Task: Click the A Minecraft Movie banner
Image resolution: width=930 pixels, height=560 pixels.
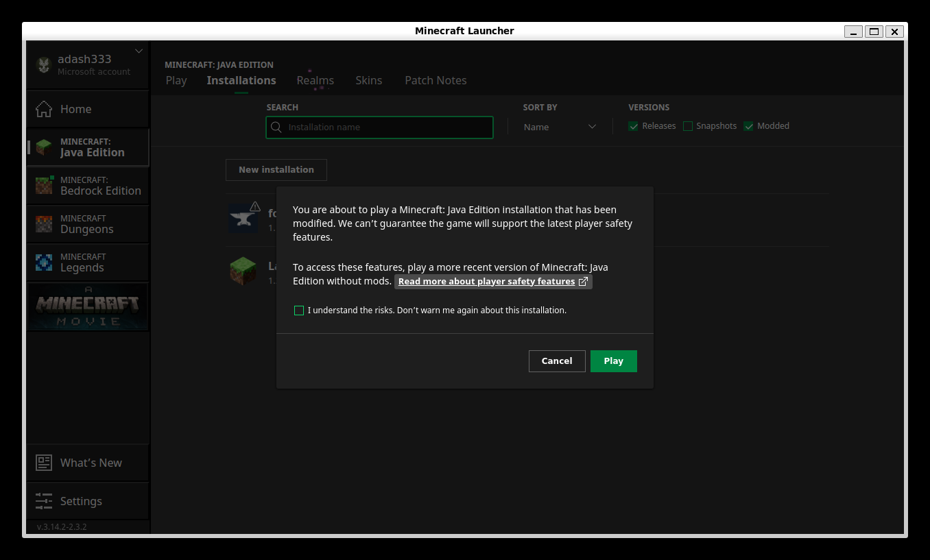Action: click(x=88, y=307)
